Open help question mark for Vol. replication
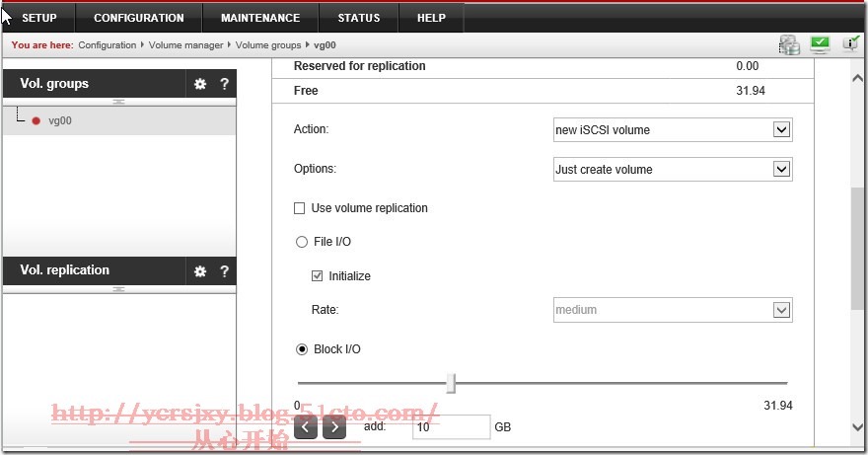This screenshot has height=455, width=868. pos(224,271)
